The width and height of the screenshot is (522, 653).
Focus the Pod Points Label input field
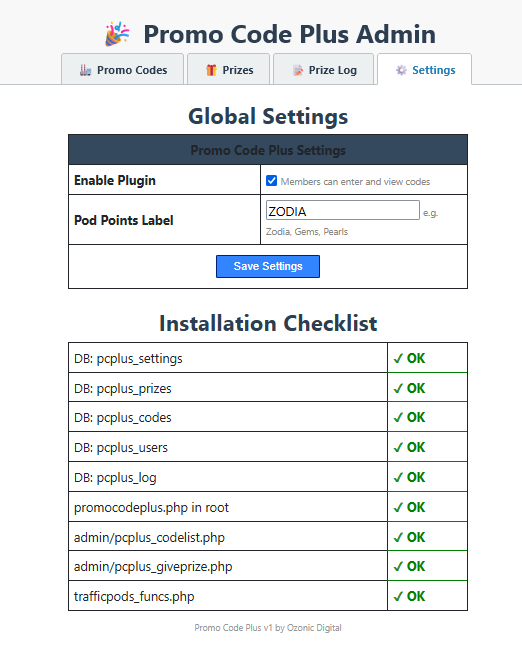pos(342,210)
